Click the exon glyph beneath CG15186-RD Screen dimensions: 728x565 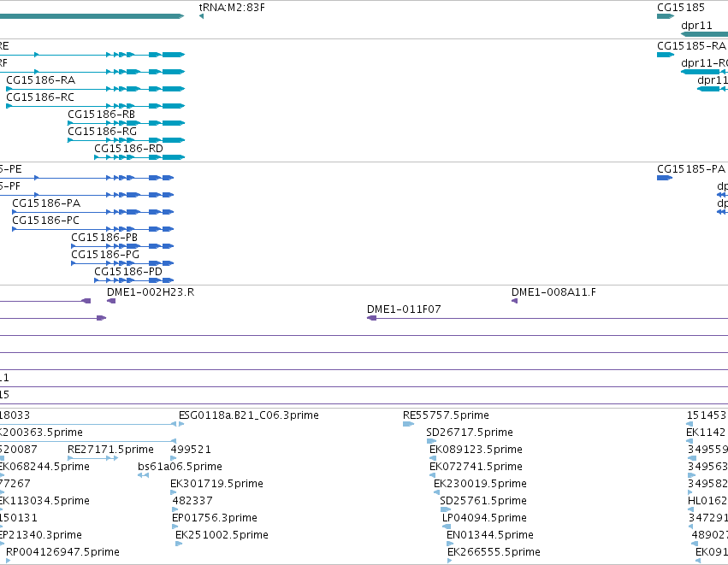tap(139, 157)
